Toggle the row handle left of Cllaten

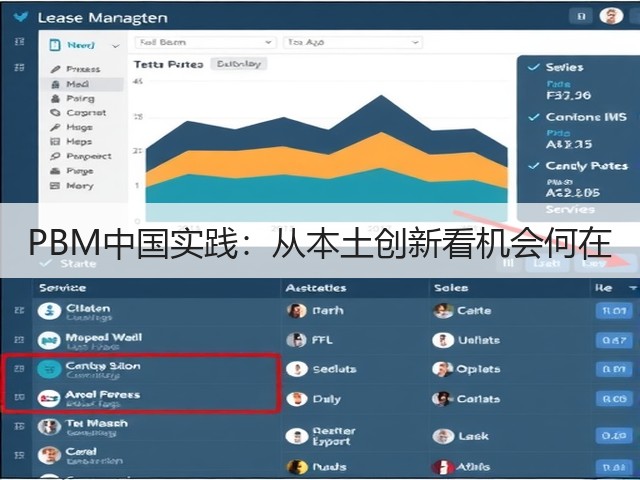(19, 310)
